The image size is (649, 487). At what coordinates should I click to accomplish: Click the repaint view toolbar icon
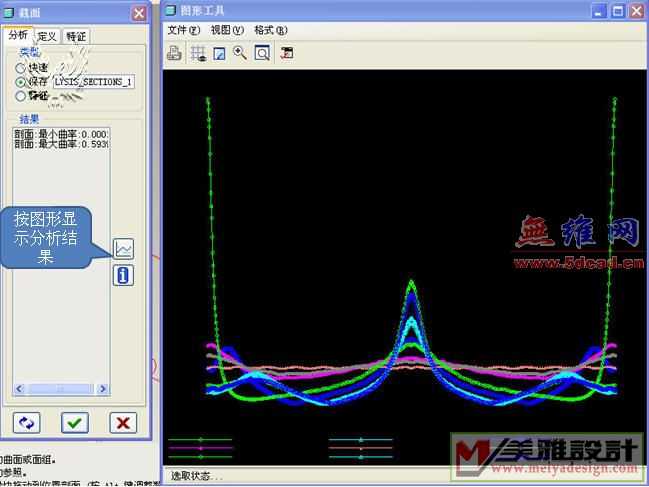(219, 54)
